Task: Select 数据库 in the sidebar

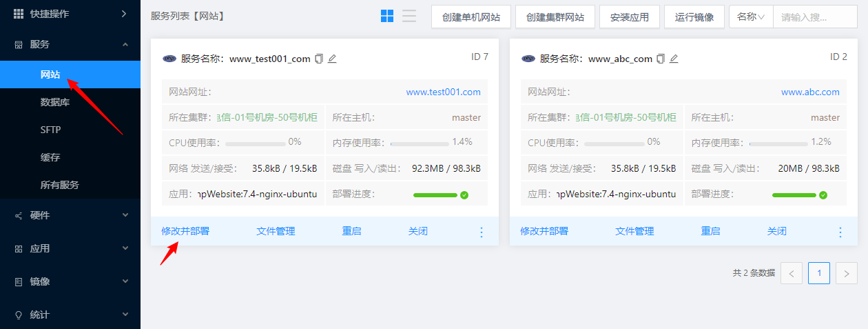Action: (x=55, y=102)
